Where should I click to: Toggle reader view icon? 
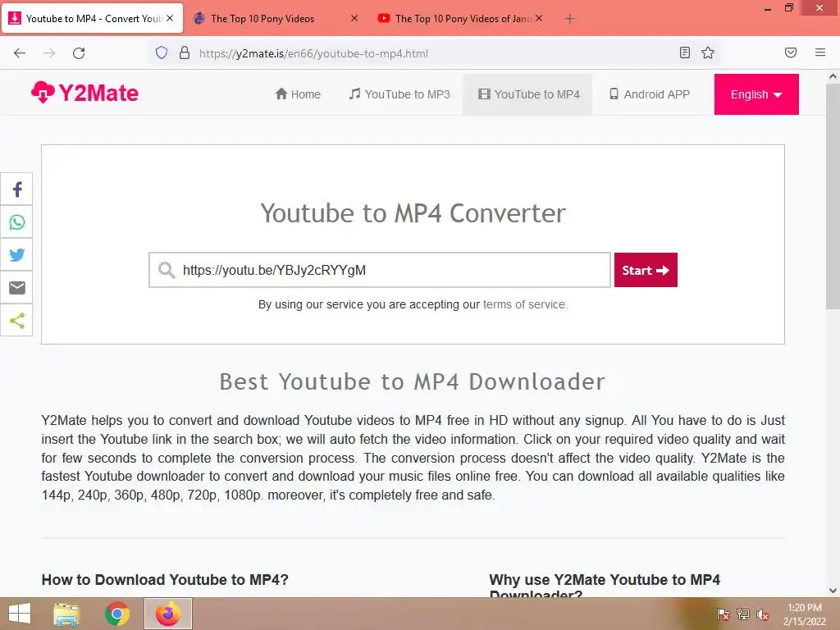[685, 52]
